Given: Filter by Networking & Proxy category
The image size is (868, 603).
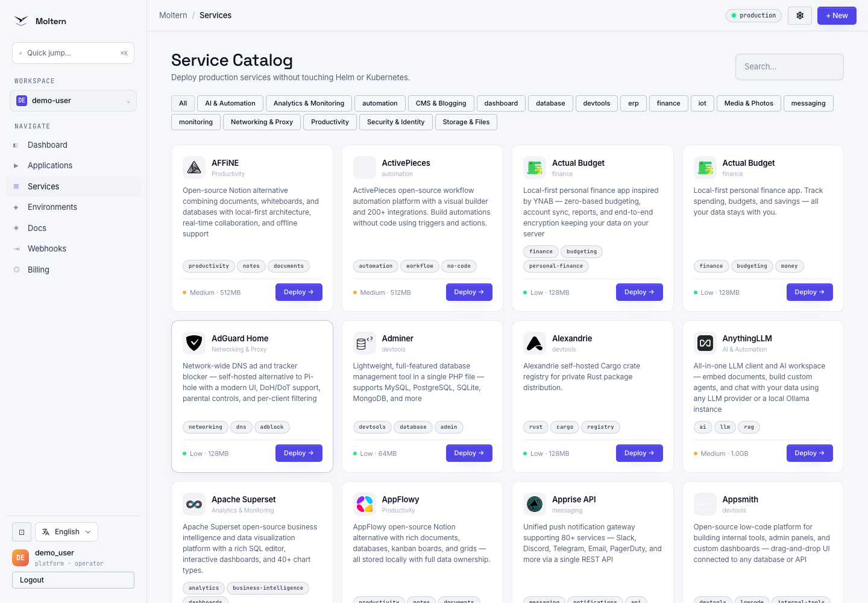Looking at the screenshot, I should click(x=262, y=122).
